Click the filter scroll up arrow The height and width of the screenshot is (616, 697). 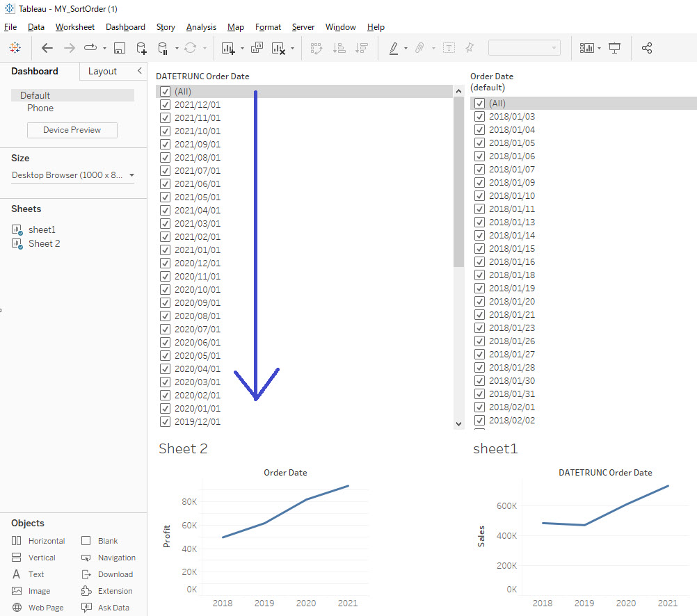click(x=458, y=91)
